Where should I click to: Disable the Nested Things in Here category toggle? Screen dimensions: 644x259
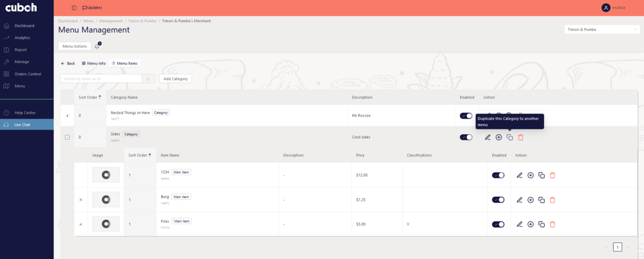(x=466, y=116)
